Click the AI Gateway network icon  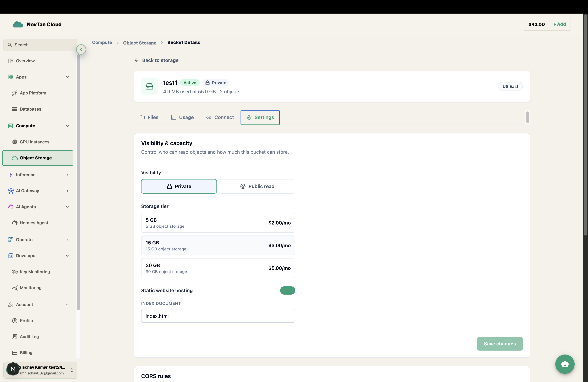tap(11, 191)
